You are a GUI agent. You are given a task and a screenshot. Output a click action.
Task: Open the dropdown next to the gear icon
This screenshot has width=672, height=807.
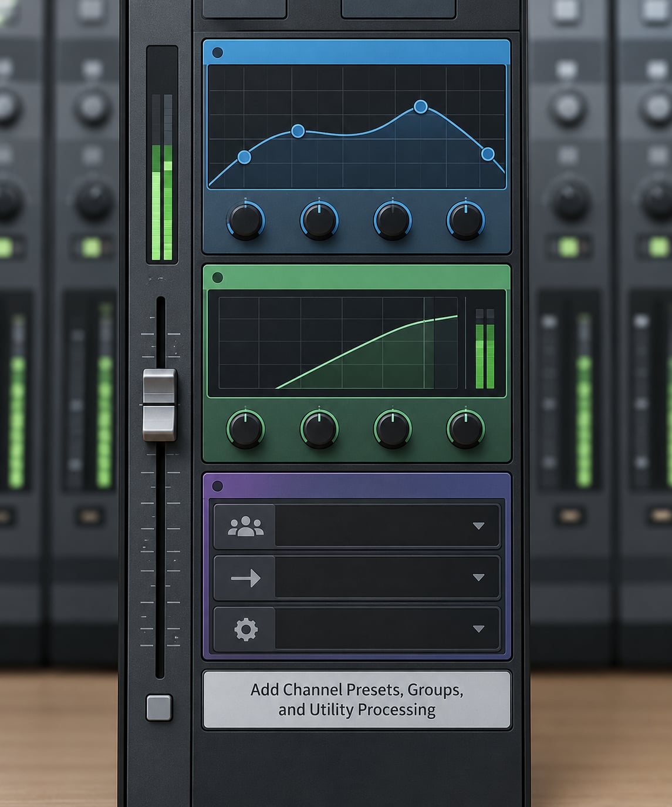coord(387,630)
